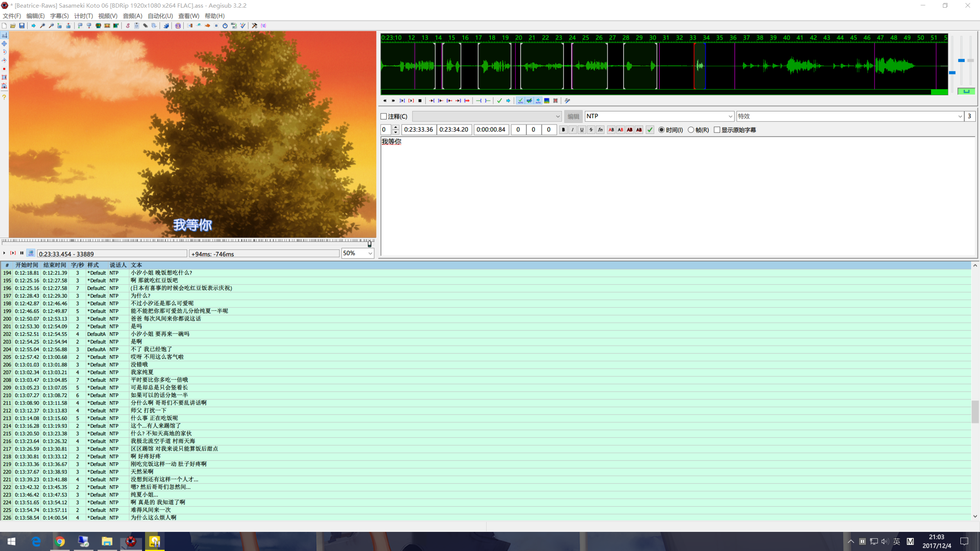Go to the previous line audio button
This screenshot has height=551, width=980.
(385, 101)
